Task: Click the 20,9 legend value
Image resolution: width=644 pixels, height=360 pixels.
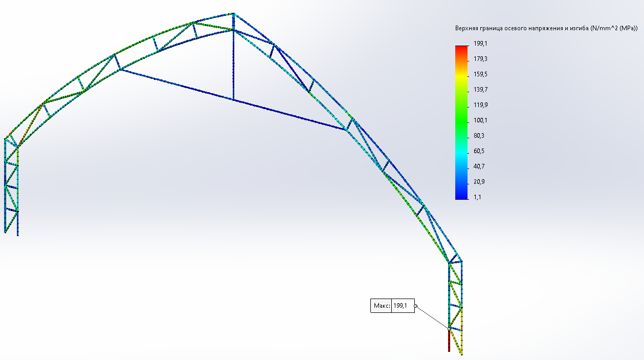Action: click(x=479, y=182)
